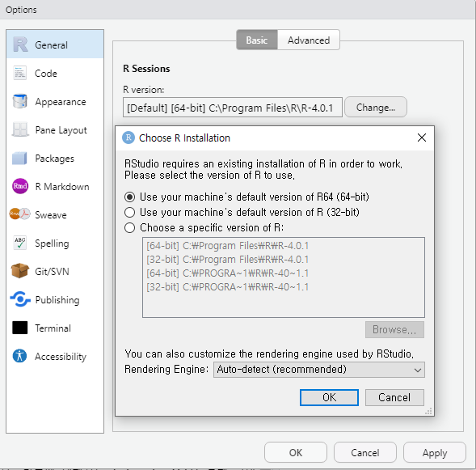Open the Rendering Engine dropdown
Viewport: 476px width, 470px height.
click(x=319, y=370)
